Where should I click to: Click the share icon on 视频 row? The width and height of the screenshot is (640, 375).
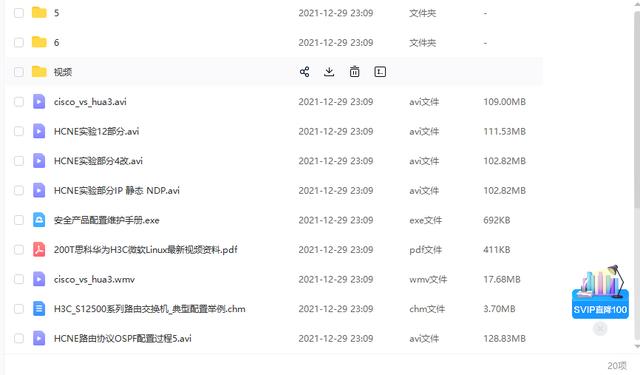pyautogui.click(x=304, y=72)
